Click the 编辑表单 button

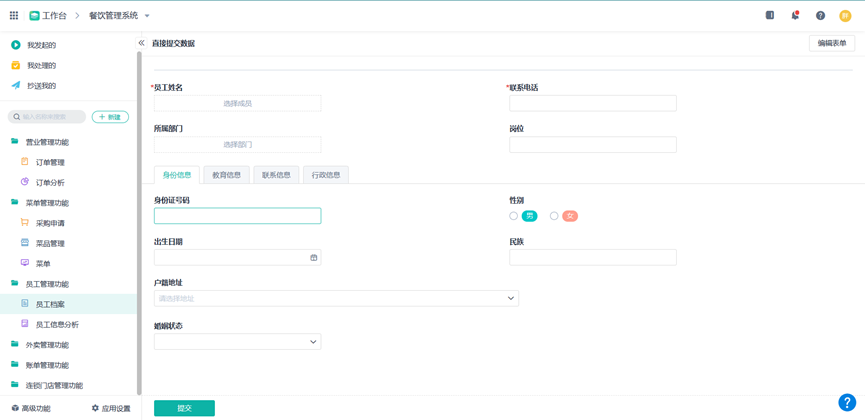[831, 43]
